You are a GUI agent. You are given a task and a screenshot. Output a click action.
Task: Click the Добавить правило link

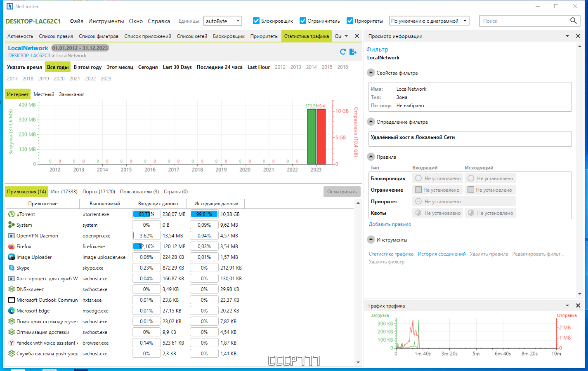[x=390, y=224]
